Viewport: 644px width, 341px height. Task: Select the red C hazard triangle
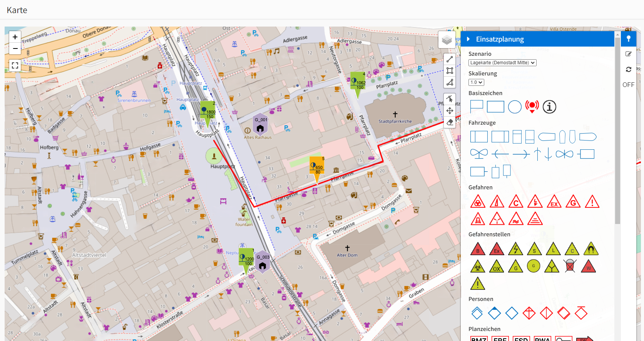[x=516, y=202]
